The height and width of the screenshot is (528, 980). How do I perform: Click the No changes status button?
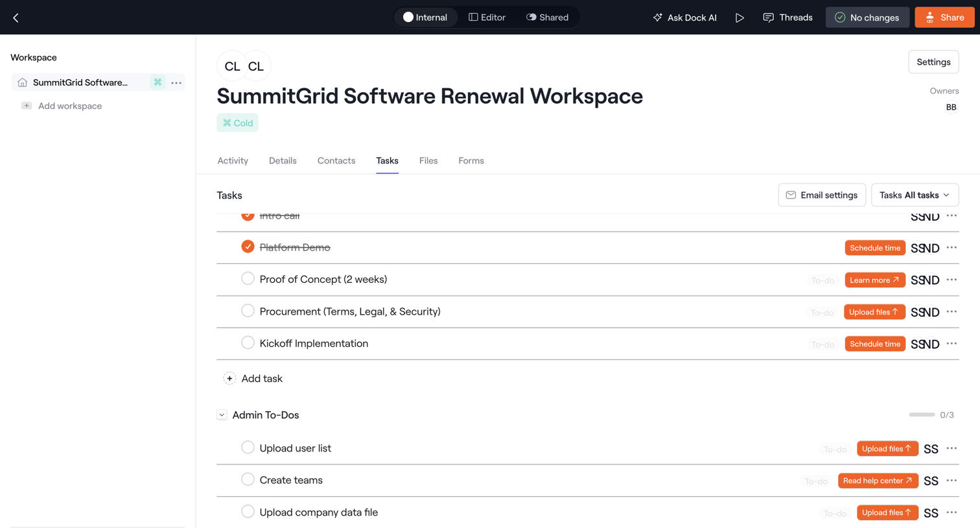tap(867, 18)
